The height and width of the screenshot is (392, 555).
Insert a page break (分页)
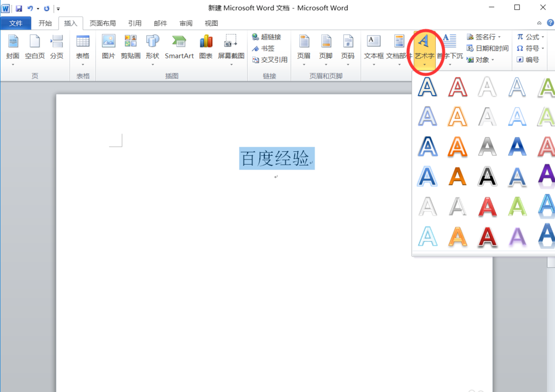tap(57, 47)
